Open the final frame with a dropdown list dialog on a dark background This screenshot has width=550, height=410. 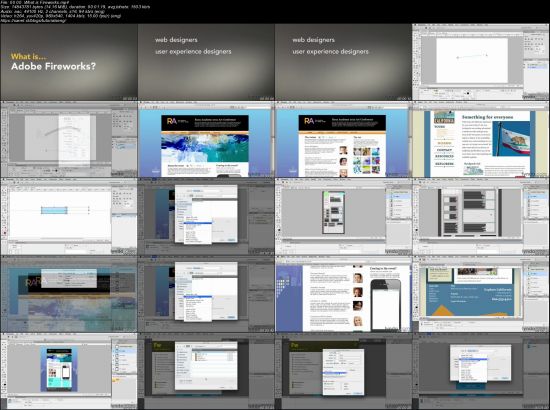tap(481, 371)
